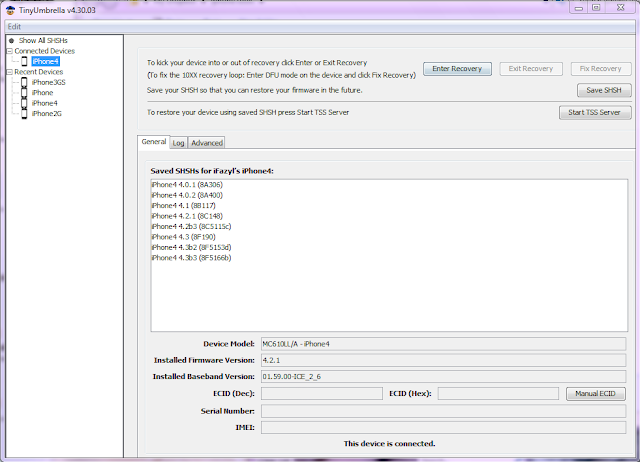Click the IMEI field
This screenshot has height=462, width=640.
tap(443, 427)
